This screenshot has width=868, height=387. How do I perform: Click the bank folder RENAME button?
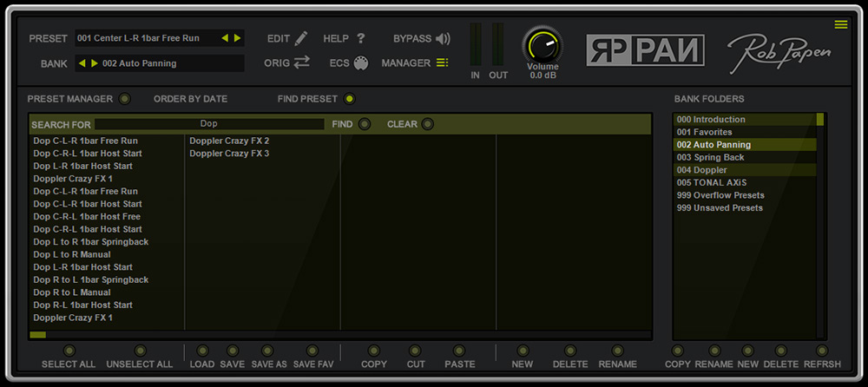click(x=714, y=351)
